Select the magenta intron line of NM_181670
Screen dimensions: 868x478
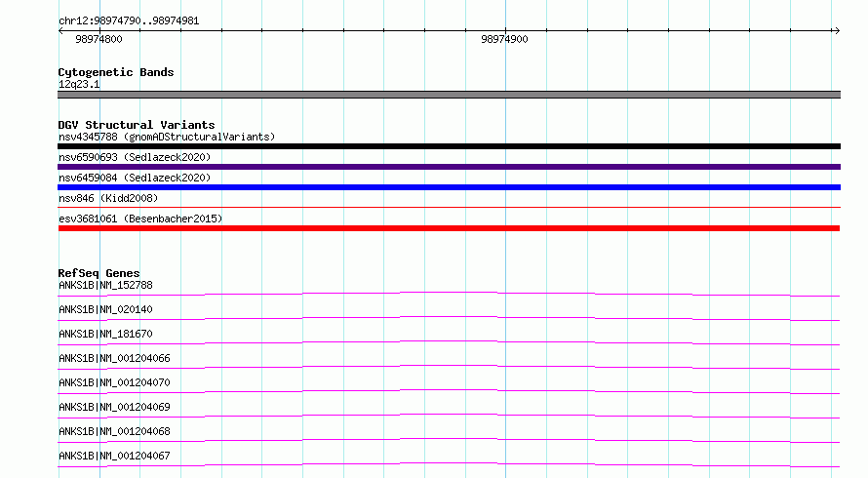(x=449, y=341)
